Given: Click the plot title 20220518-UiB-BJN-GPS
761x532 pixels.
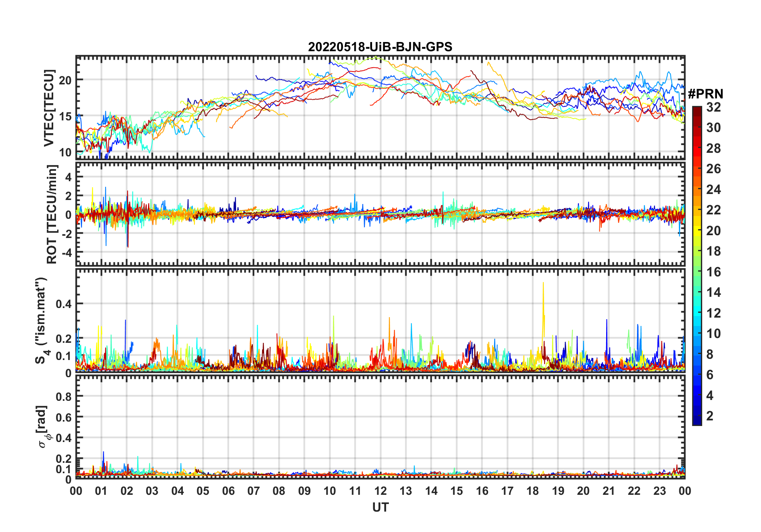Looking at the screenshot, I should point(380,47).
